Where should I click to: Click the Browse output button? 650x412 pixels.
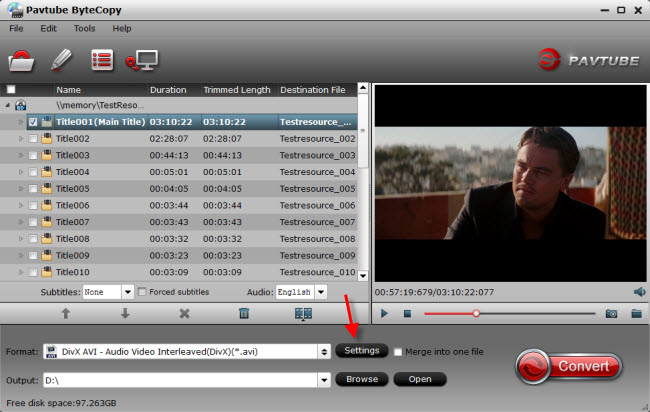point(362,379)
